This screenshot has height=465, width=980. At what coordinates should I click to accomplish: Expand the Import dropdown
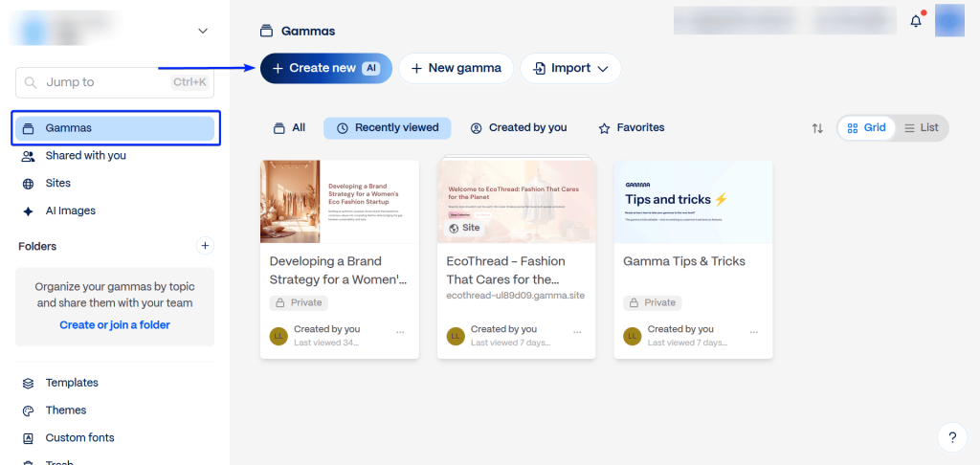click(x=570, y=69)
